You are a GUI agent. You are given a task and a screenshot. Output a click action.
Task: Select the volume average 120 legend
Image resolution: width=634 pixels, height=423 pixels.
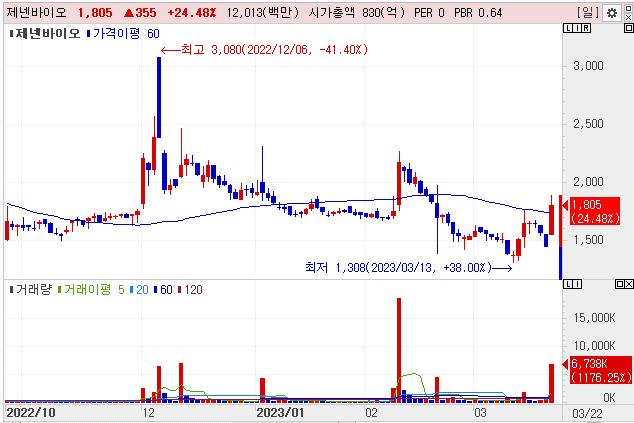[190, 290]
